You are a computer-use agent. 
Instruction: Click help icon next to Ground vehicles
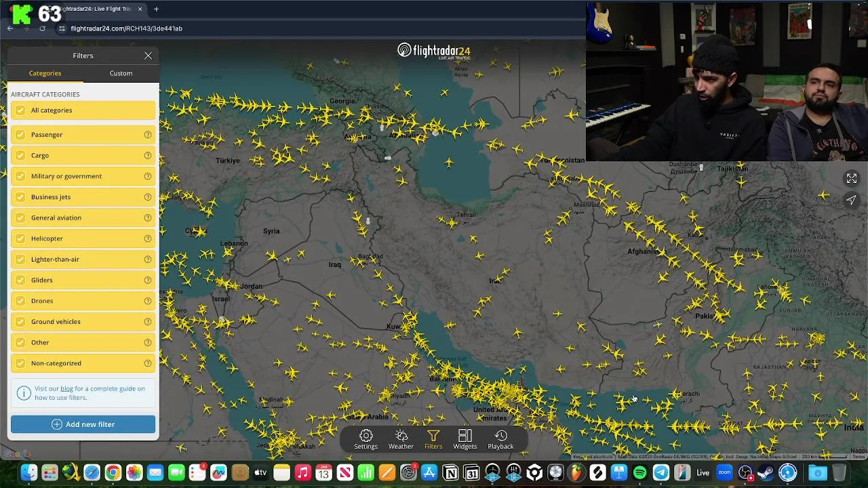[147, 322]
